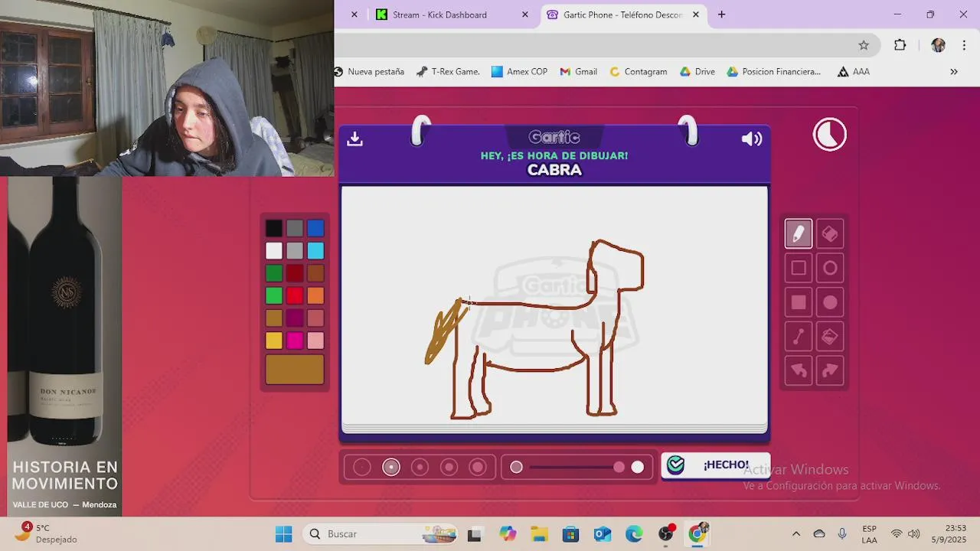980x551 pixels.
Task: Click the HECHO! done button
Action: coord(715,465)
